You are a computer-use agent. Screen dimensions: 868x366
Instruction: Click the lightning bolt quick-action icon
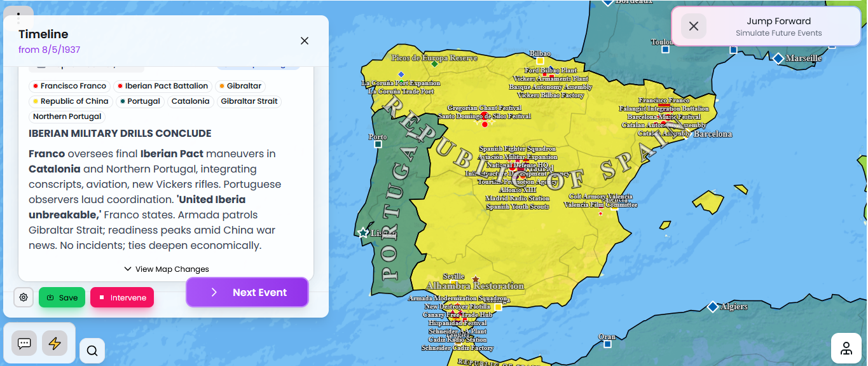(55, 344)
